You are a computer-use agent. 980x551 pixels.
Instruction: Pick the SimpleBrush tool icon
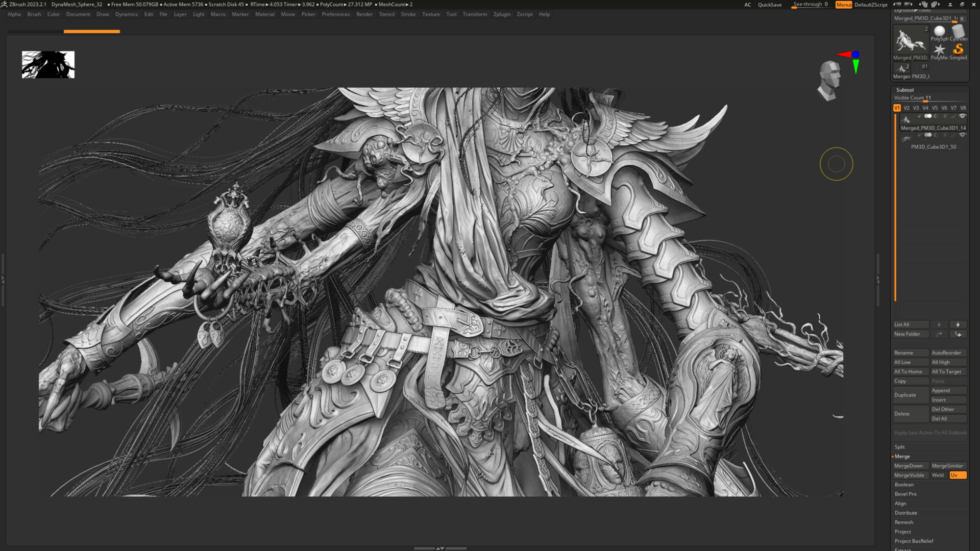tap(958, 49)
